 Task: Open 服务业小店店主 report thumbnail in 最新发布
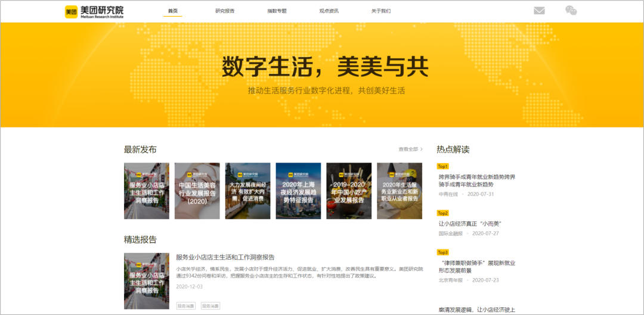(147, 191)
